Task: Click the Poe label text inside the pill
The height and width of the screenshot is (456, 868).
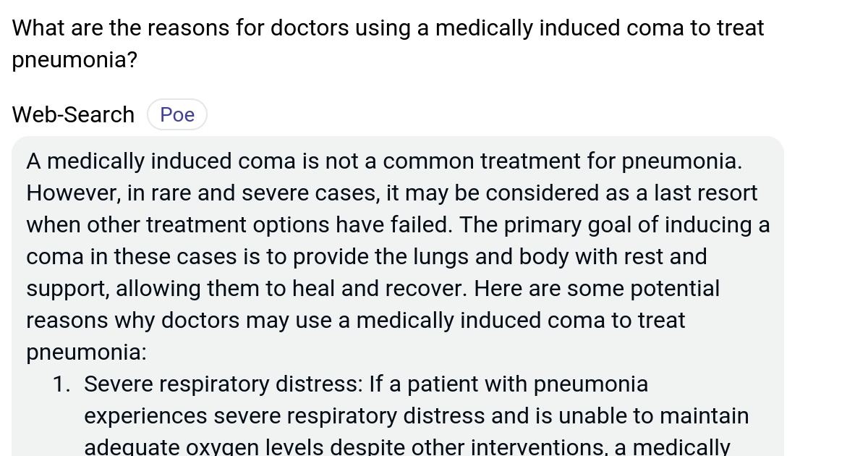Action: (176, 114)
